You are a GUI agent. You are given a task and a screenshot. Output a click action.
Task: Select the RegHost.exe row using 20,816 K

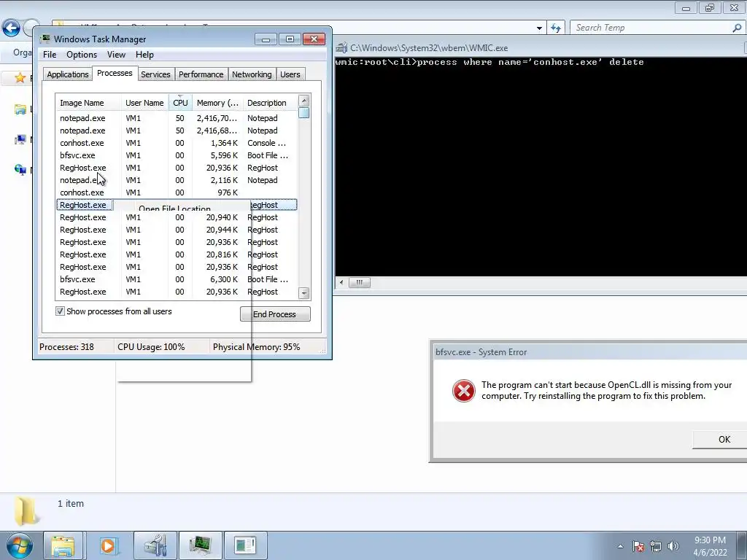click(177, 254)
